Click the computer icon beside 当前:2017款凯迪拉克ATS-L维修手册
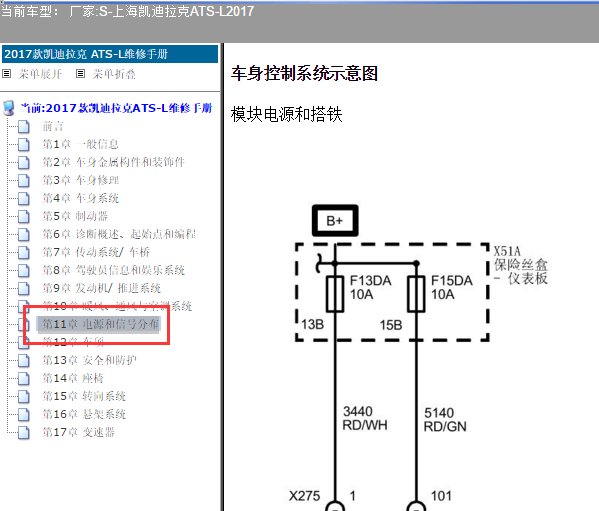This screenshot has width=599, height=511. [9, 108]
